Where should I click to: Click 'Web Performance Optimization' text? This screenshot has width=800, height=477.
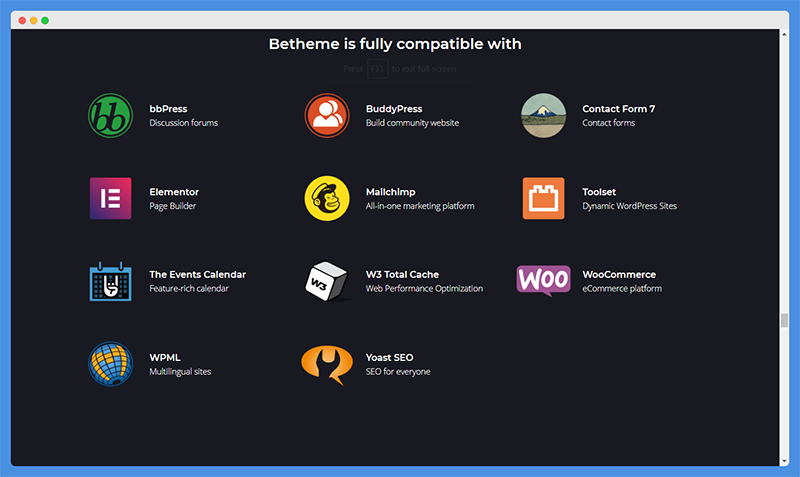click(x=424, y=289)
